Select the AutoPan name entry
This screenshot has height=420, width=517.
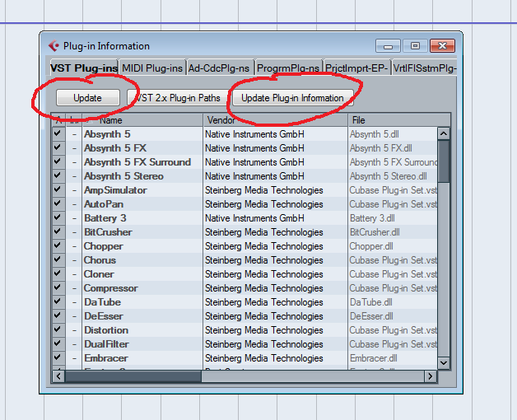[104, 204]
